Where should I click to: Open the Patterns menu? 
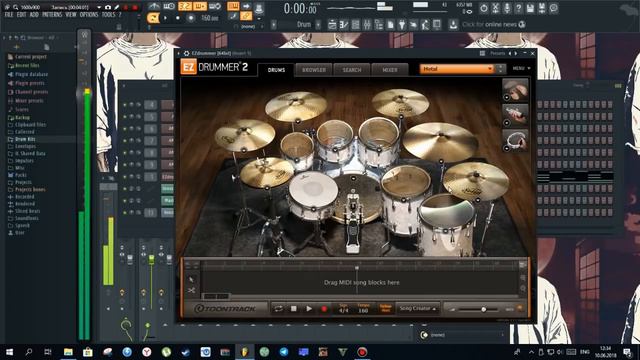[x=52, y=15]
